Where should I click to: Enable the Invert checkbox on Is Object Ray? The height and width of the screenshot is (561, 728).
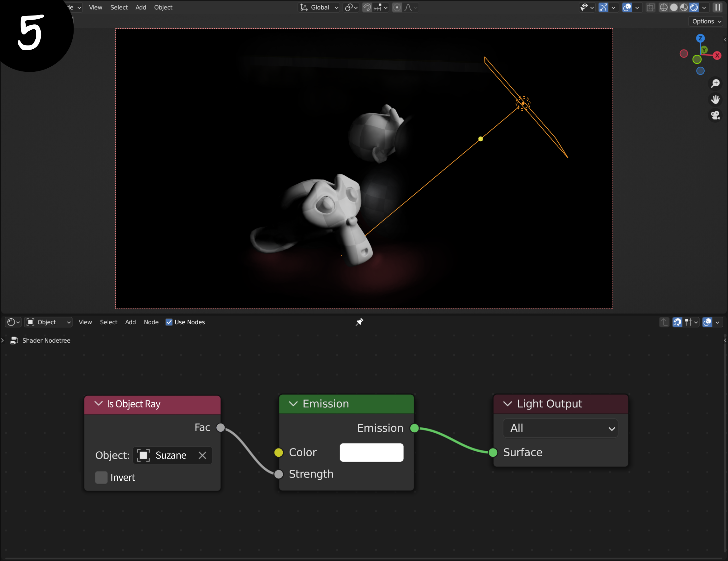(x=101, y=477)
